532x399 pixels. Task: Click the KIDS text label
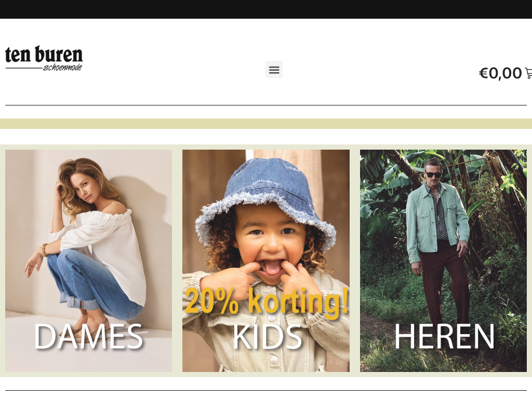point(268,336)
